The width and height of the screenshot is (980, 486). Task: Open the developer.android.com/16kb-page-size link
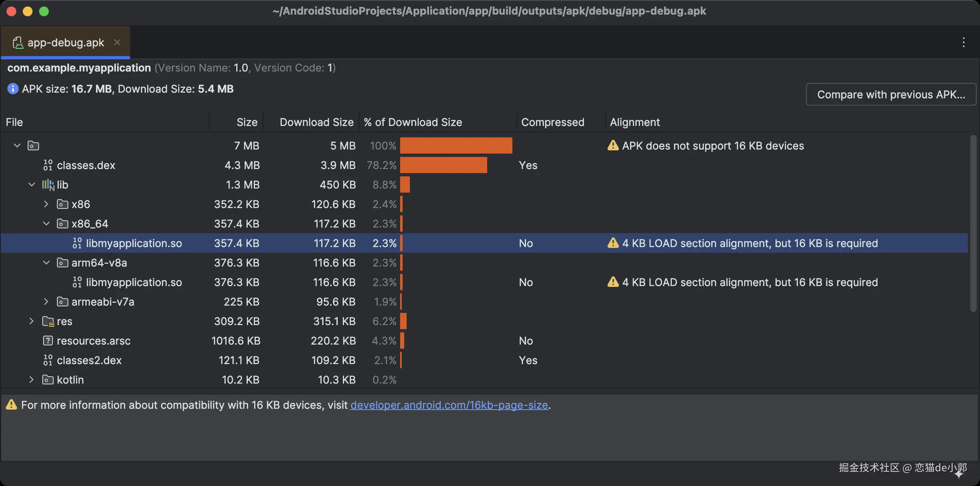tap(449, 405)
